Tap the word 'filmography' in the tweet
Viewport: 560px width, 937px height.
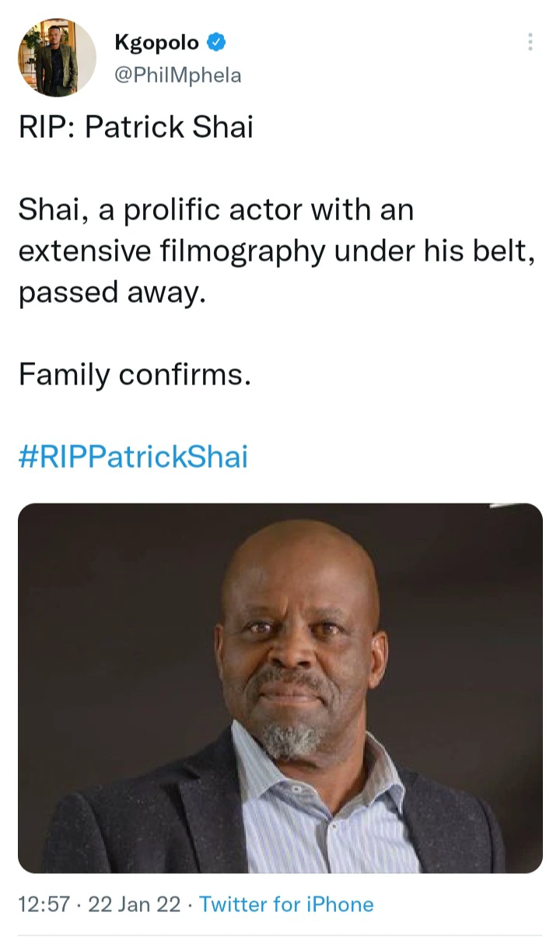coord(240,253)
